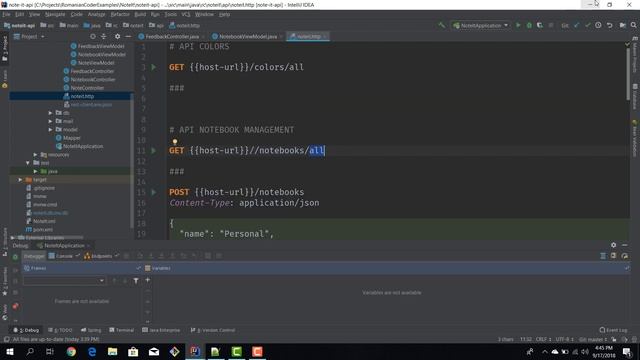Click restore layout icon in Debug panel

(613, 256)
